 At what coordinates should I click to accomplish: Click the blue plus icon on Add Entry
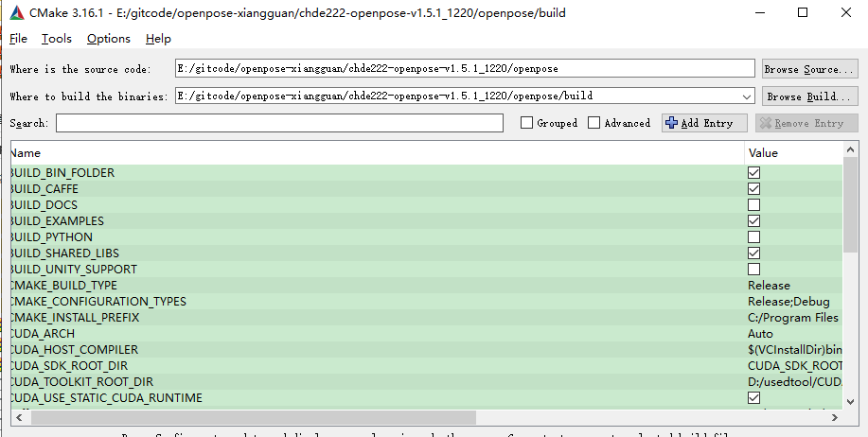pyautogui.click(x=671, y=123)
